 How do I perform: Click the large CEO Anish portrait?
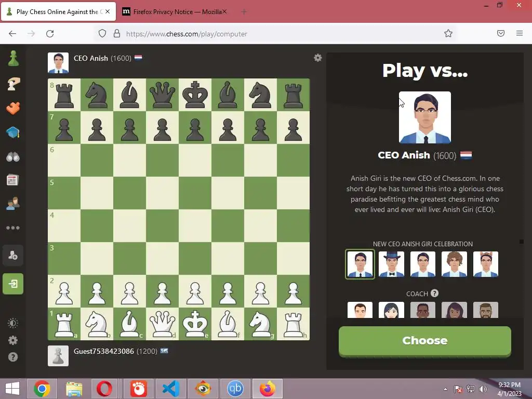tap(425, 117)
